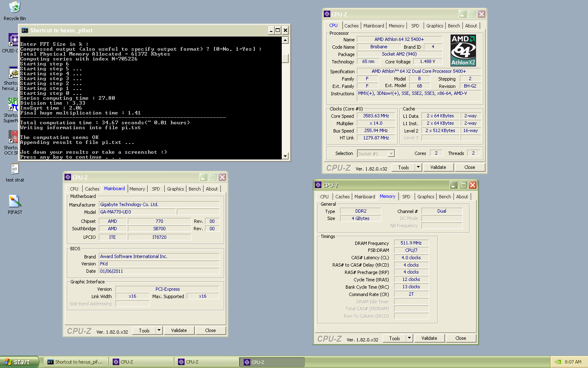Image resolution: width=588 pixels, height=368 pixels.
Task: Click Tools button in Mainboard window
Action: tap(144, 330)
